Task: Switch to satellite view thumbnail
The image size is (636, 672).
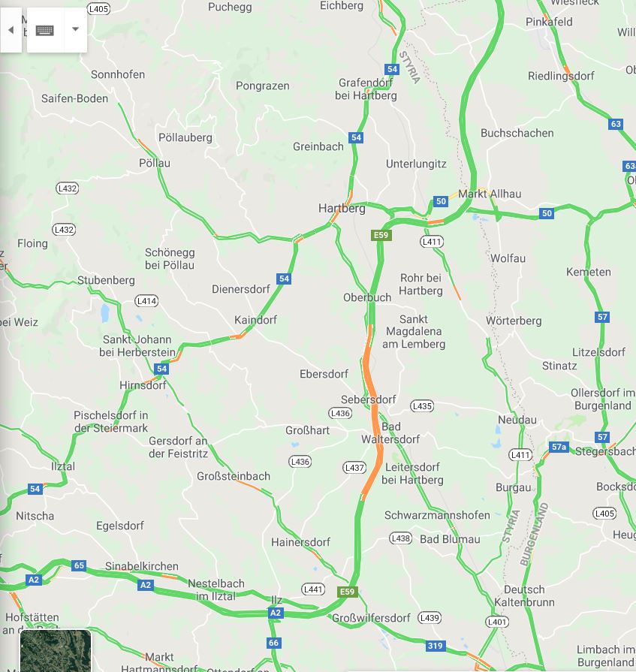Action: [x=56, y=650]
